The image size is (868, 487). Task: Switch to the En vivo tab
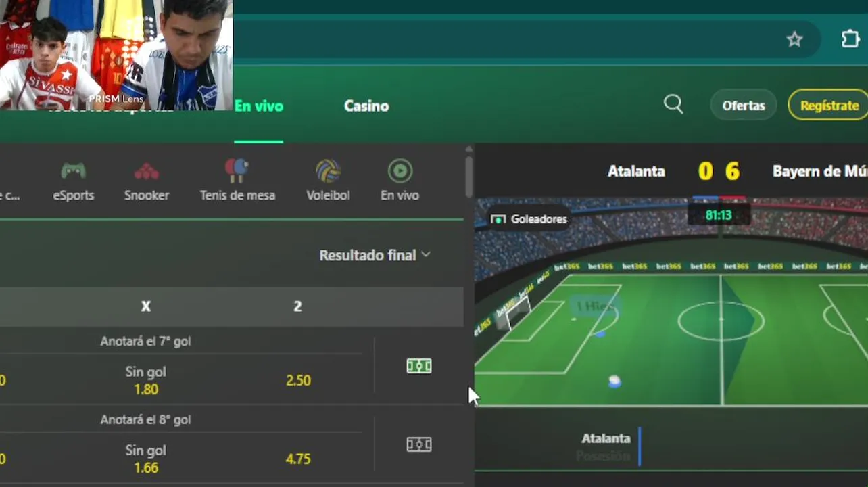pyautogui.click(x=259, y=106)
